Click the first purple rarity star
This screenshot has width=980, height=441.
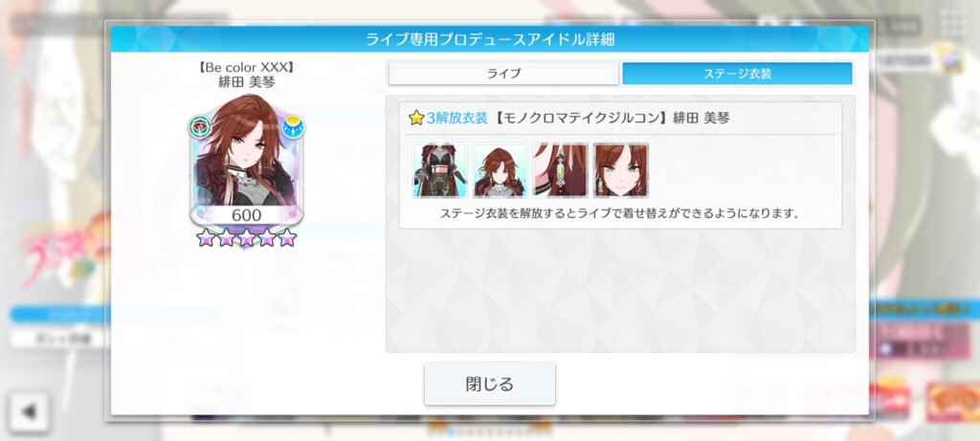pos(205,237)
